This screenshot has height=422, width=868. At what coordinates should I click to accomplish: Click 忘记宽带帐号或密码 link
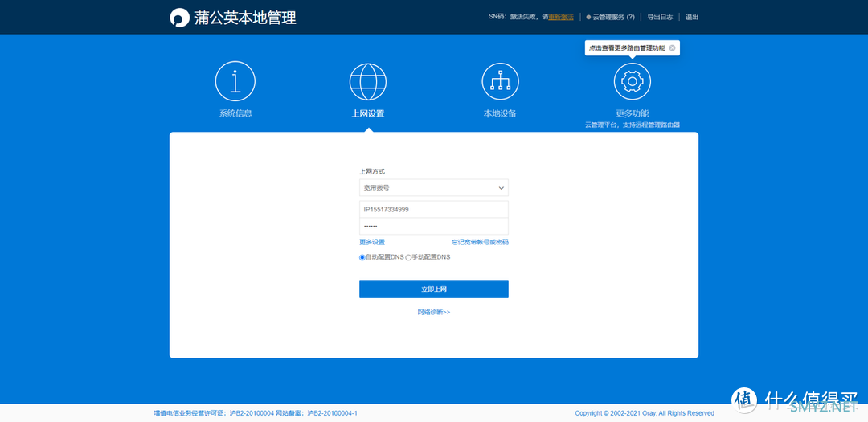coord(480,242)
